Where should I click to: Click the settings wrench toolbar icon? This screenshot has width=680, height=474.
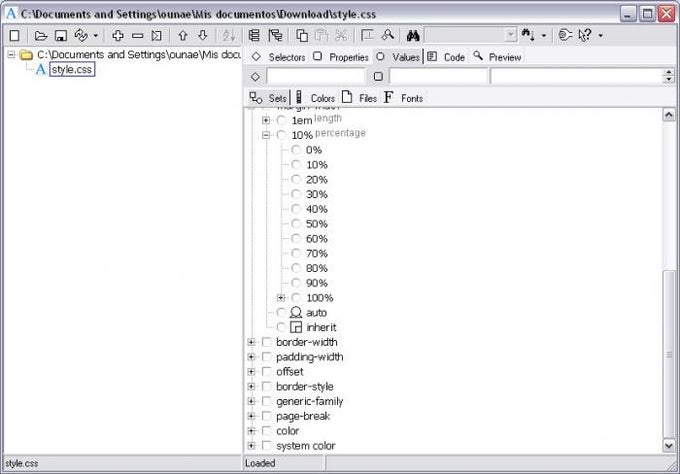(565, 35)
